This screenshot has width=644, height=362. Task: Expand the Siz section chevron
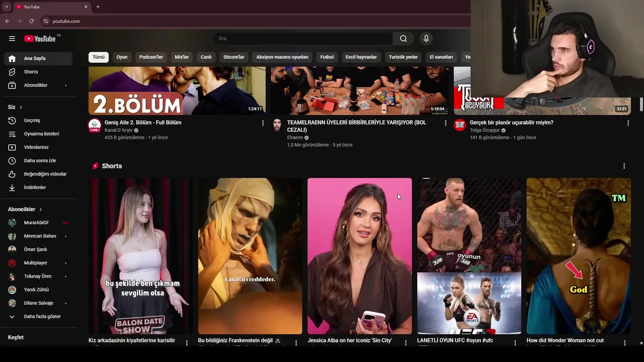(21, 107)
